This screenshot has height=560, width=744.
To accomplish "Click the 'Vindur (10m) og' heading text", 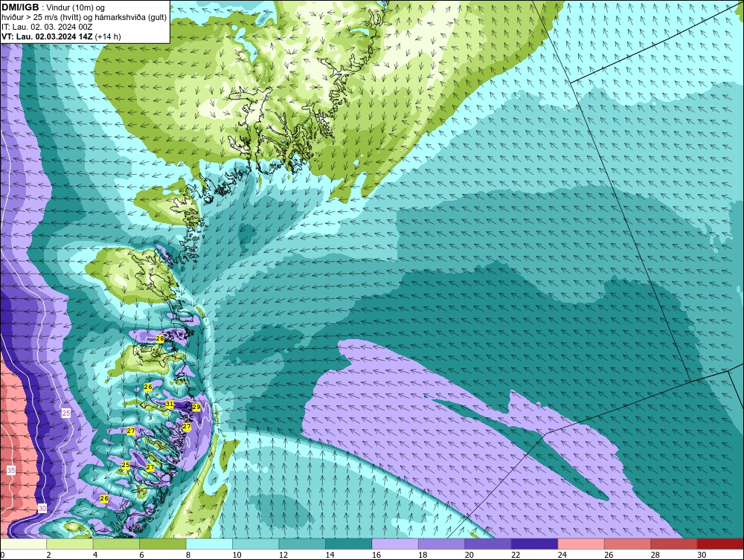I will [x=76, y=7].
